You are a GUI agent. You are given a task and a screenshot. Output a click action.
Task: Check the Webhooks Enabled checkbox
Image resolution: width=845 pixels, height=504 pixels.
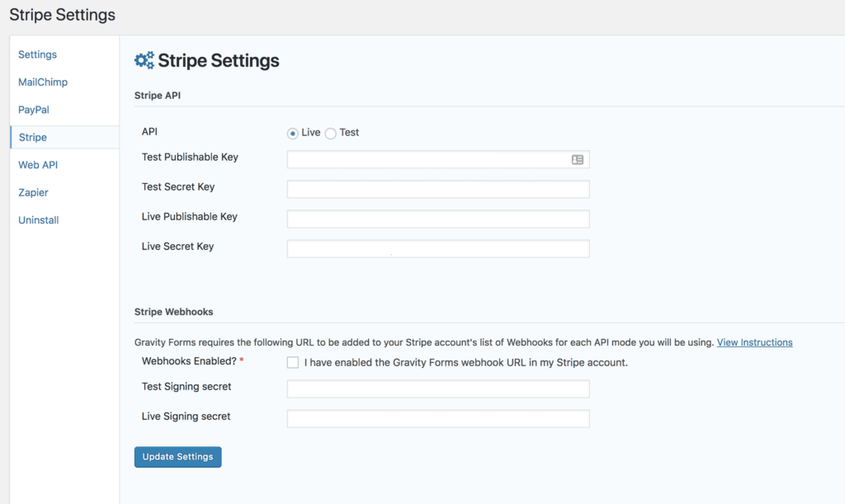pos(293,362)
